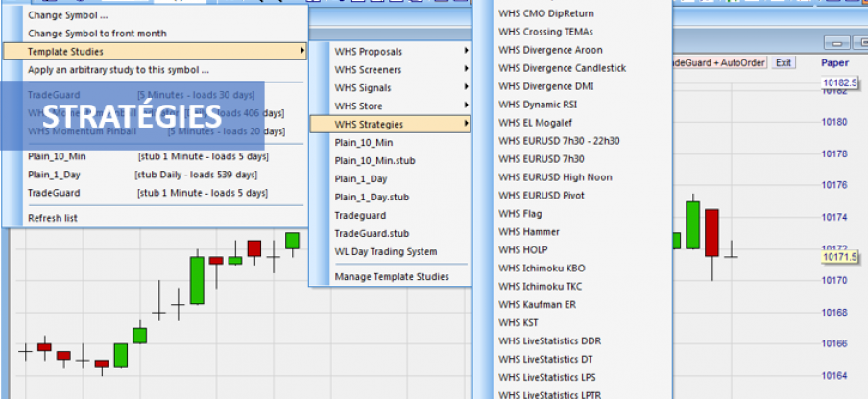Click the 10176 price axis value
Image resolution: width=868 pixels, height=399 pixels.
point(834,185)
